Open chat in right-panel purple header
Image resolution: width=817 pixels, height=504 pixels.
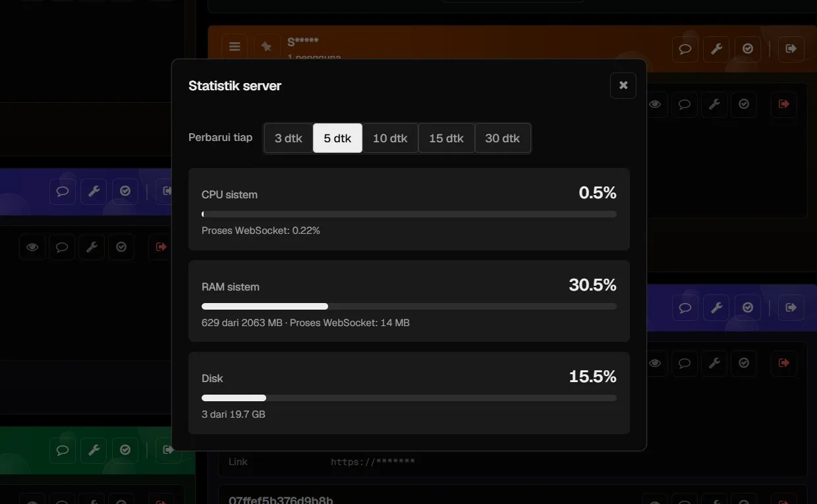[685, 308]
